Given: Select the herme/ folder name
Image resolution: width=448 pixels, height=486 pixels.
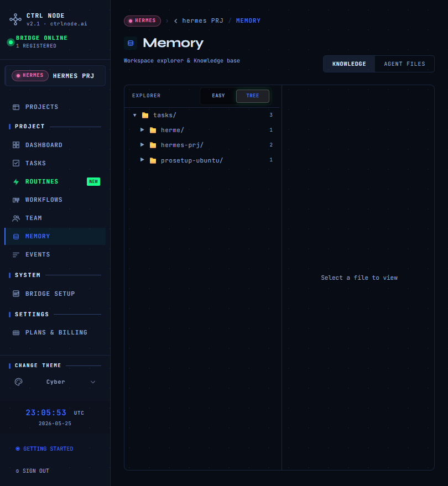Looking at the screenshot, I should click(173, 130).
